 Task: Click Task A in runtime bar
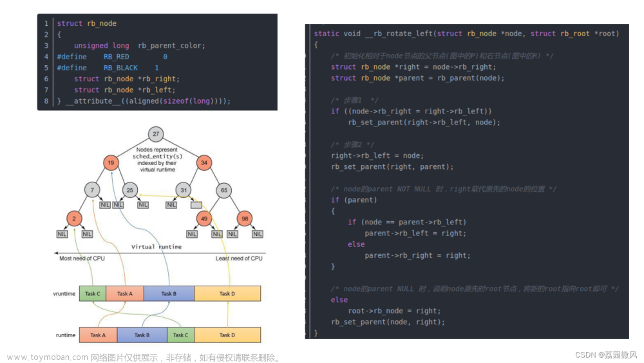(98, 335)
